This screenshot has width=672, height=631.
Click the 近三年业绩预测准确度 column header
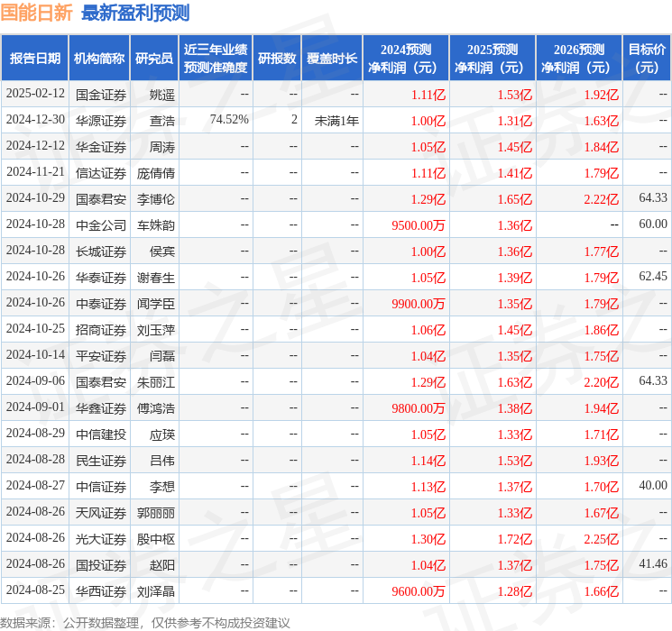(216, 59)
